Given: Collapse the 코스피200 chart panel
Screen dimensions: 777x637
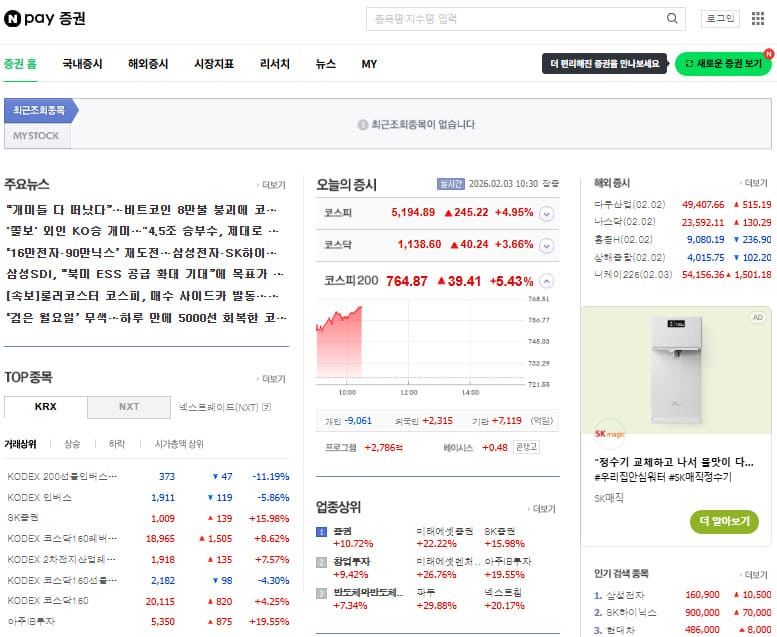Looking at the screenshot, I should pos(546,281).
